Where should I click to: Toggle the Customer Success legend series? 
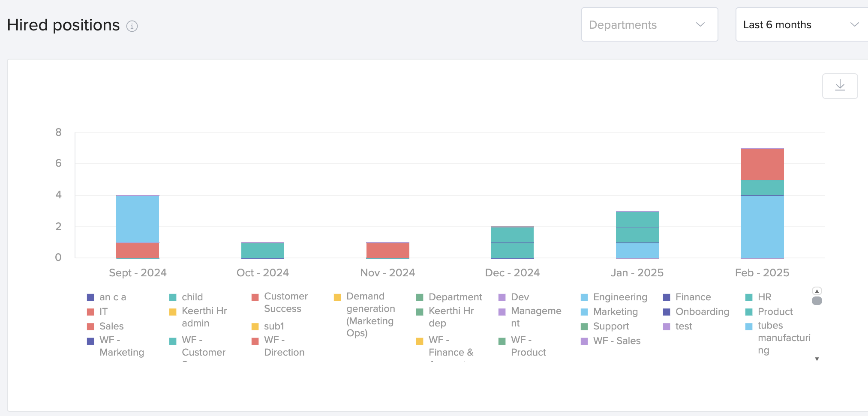pyautogui.click(x=285, y=302)
